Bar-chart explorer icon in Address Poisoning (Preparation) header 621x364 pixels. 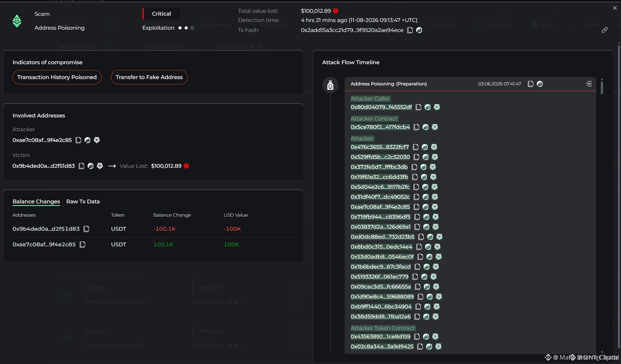540,84
